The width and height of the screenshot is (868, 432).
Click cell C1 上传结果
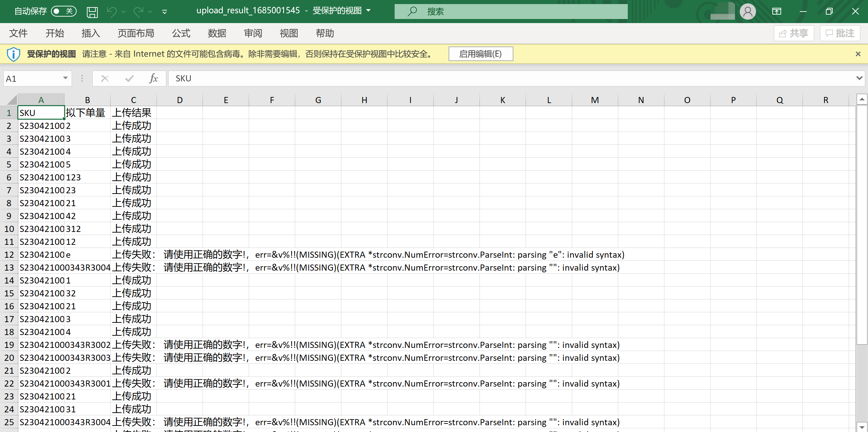(x=133, y=113)
